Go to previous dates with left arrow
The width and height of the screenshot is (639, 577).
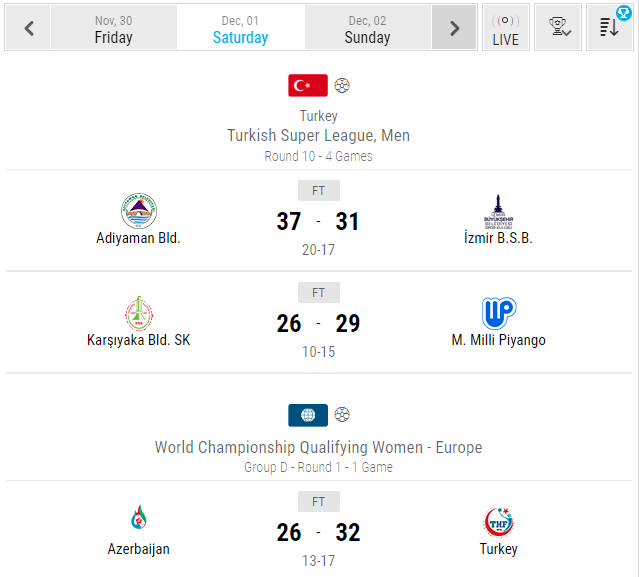click(29, 28)
